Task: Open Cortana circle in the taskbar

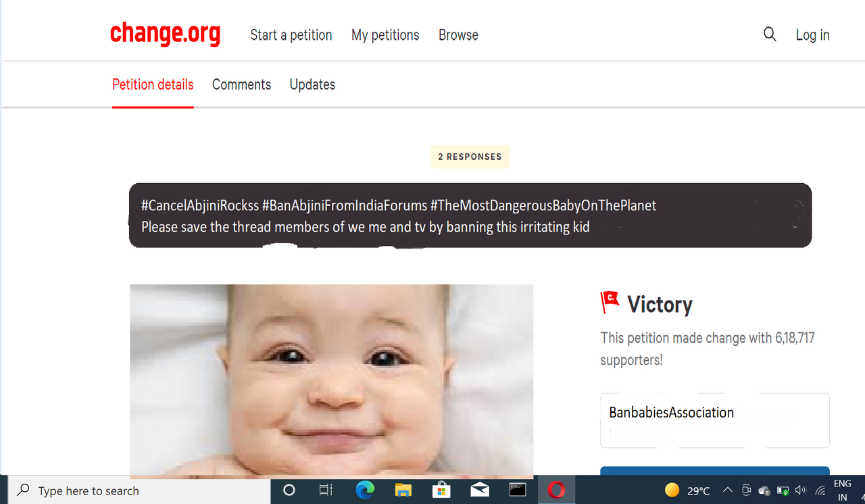Action: point(289,490)
